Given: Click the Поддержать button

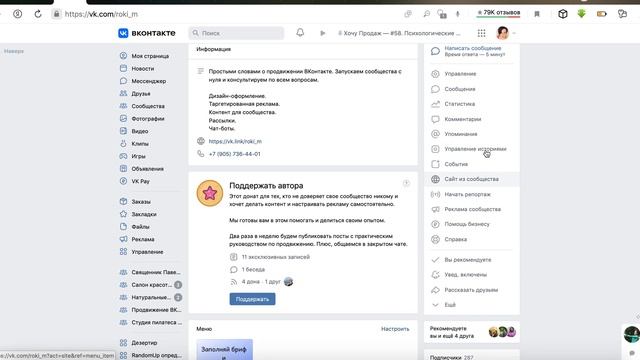Looking at the screenshot, I should [x=252, y=299].
